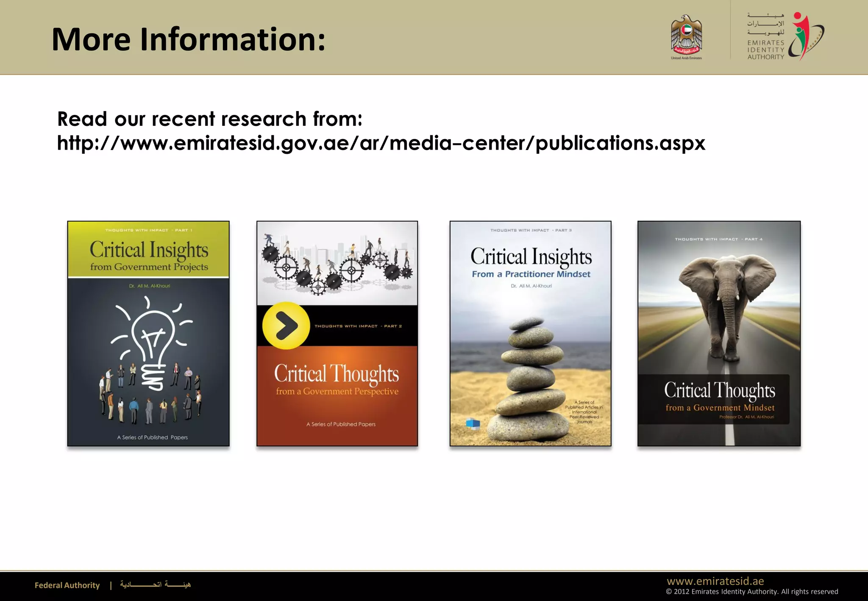This screenshot has height=601, width=868.
Task: Click 'Thoughts with Impact - Part 4' label
Action: point(719,239)
